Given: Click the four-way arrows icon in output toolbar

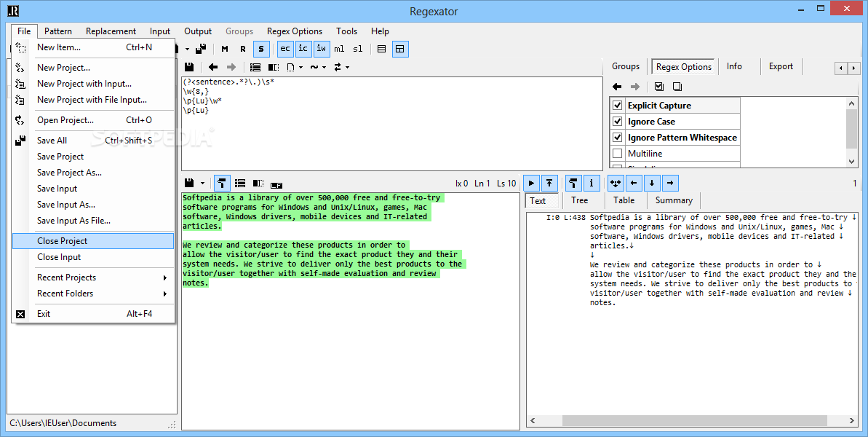Looking at the screenshot, I should 616,183.
